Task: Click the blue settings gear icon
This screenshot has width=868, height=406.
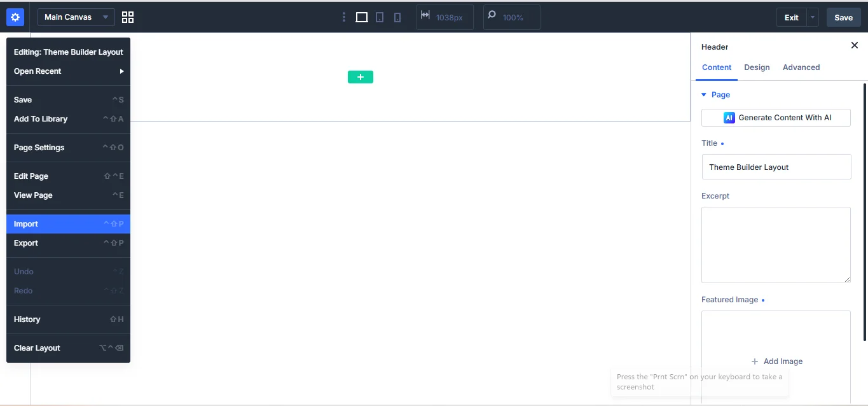Action: point(15,17)
